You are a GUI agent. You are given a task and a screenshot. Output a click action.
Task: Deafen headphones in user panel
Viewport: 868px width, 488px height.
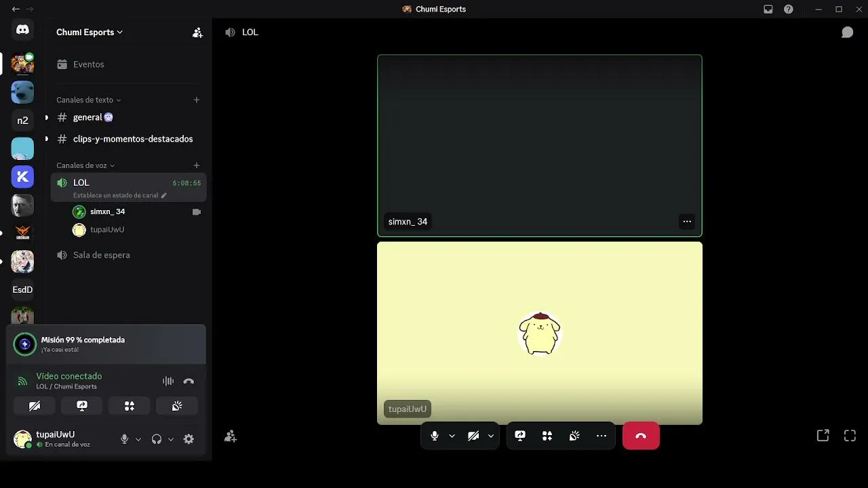click(157, 439)
